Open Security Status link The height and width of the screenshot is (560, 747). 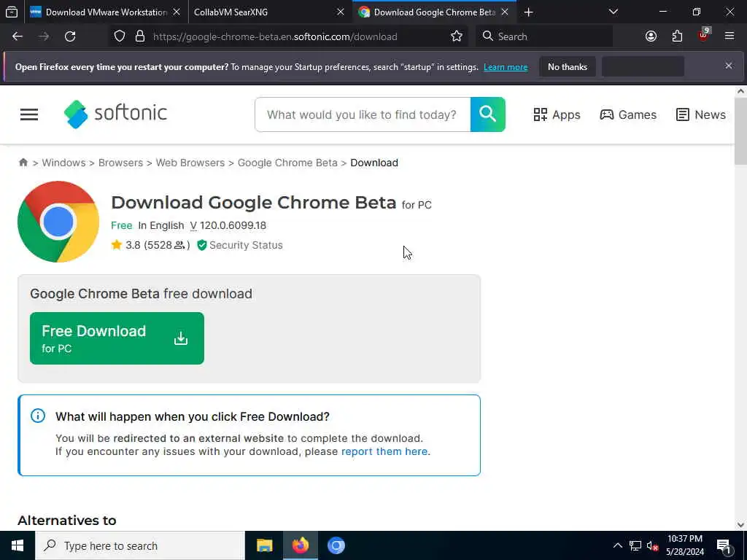click(x=240, y=245)
